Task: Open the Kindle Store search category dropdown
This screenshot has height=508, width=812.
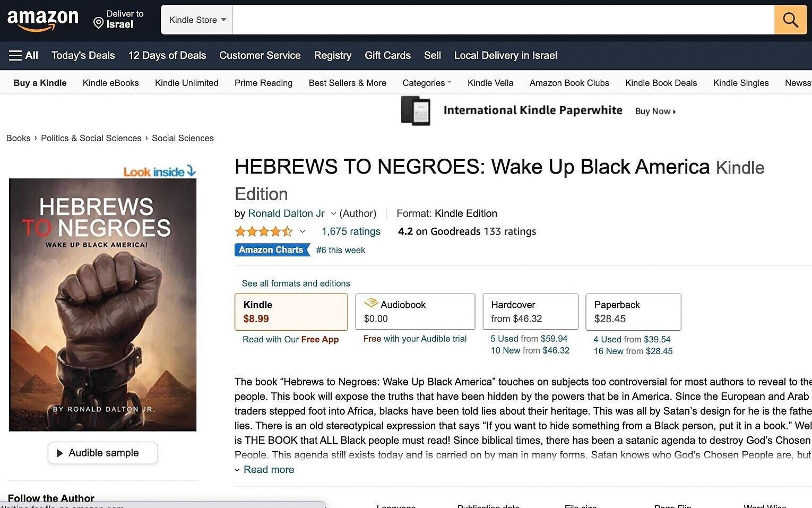Action: pyautogui.click(x=197, y=20)
